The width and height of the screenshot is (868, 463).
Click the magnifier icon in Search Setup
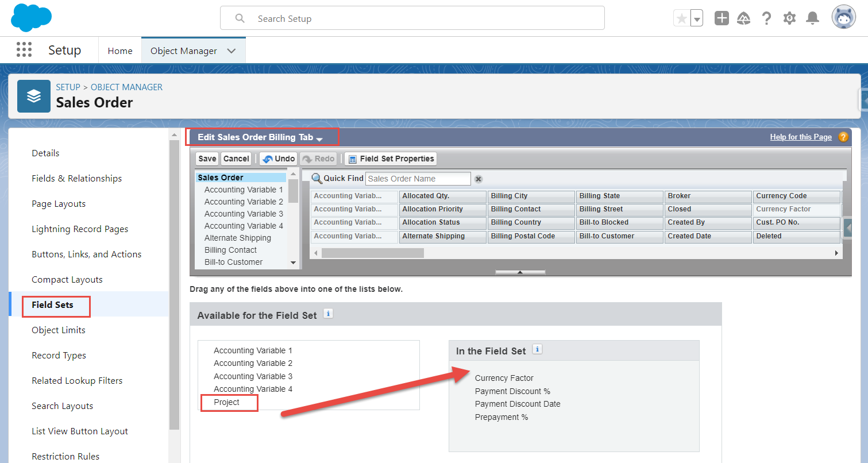tap(240, 18)
